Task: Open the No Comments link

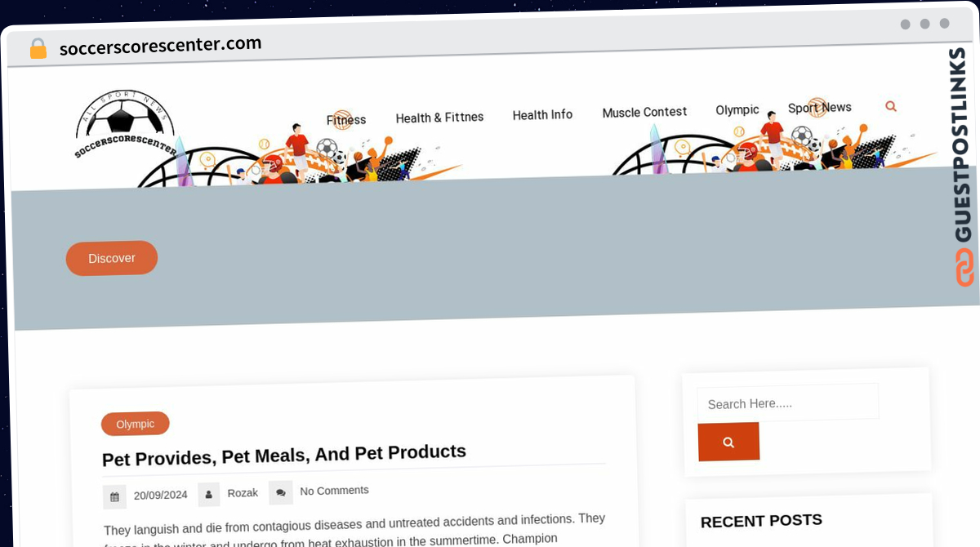Action: click(x=334, y=491)
